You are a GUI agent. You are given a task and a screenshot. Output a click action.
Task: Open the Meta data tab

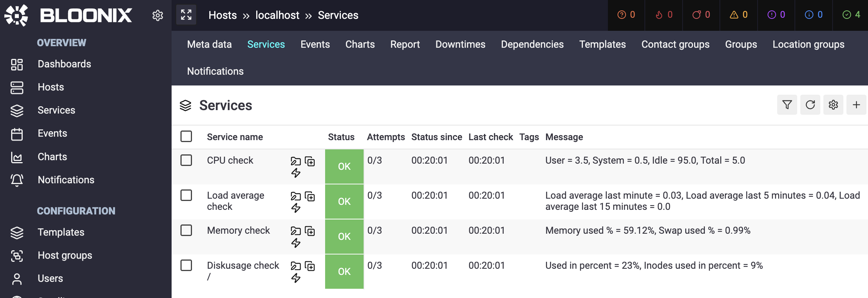coord(209,44)
